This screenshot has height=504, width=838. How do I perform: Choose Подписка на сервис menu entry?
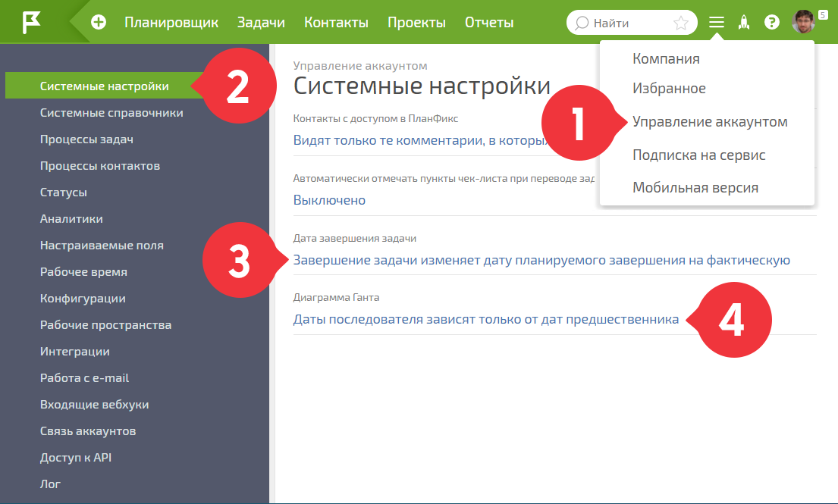point(698,155)
